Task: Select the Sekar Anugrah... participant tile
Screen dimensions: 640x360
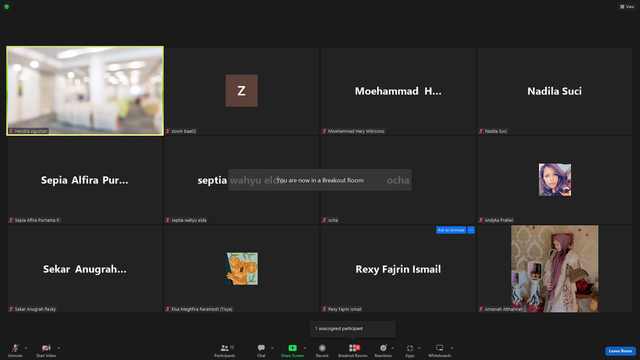Action: 85,269
